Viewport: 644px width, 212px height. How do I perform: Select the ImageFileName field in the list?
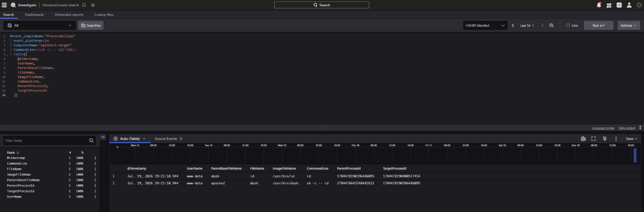[x=19, y=175]
